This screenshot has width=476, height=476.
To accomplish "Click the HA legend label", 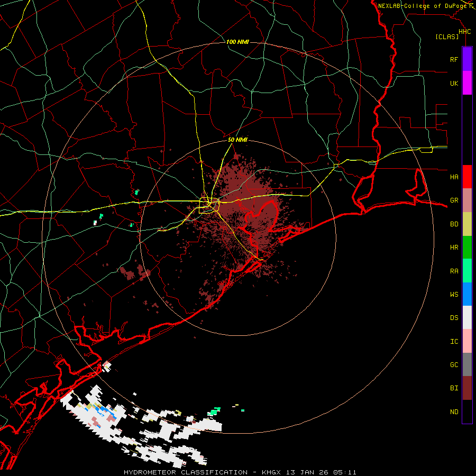I will pos(454,177).
